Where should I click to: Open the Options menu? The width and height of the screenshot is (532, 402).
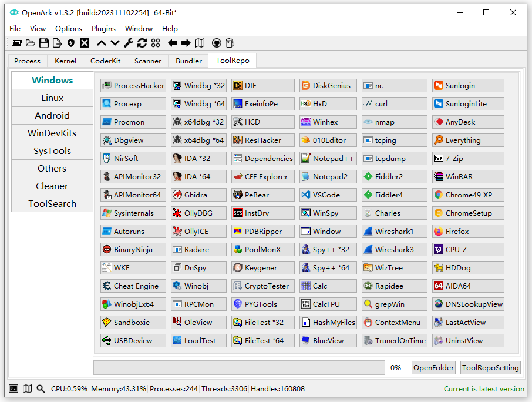(69, 29)
